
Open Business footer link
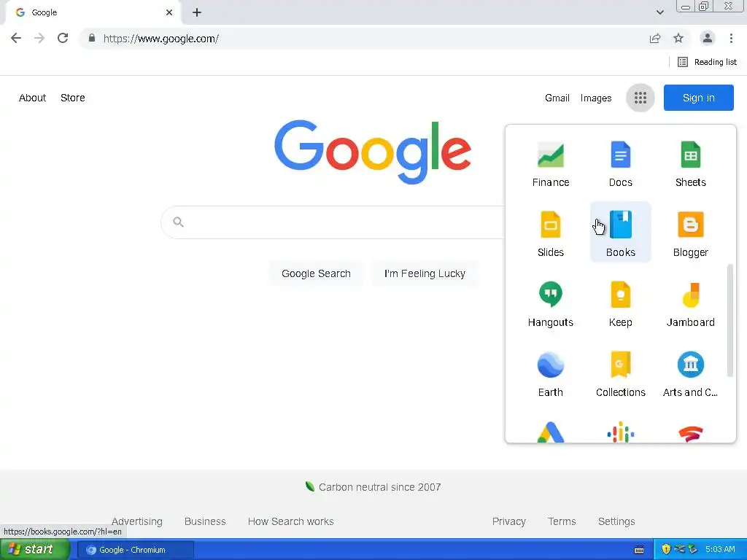pyautogui.click(x=205, y=521)
